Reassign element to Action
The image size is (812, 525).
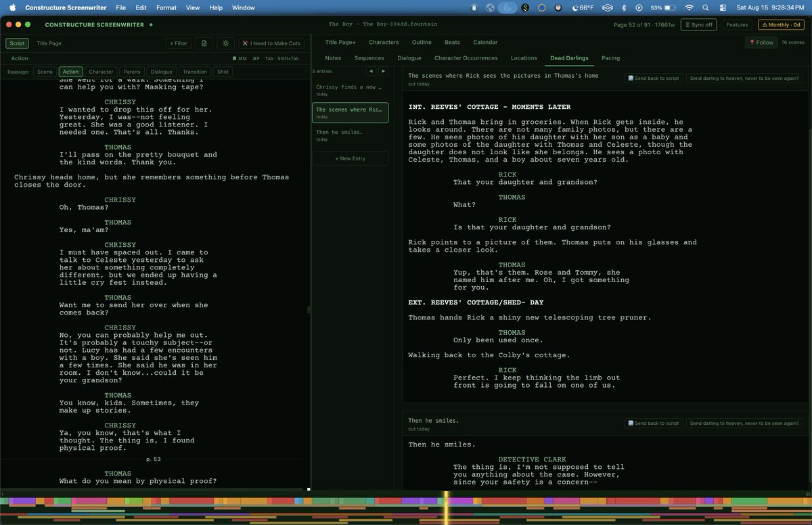click(70, 72)
